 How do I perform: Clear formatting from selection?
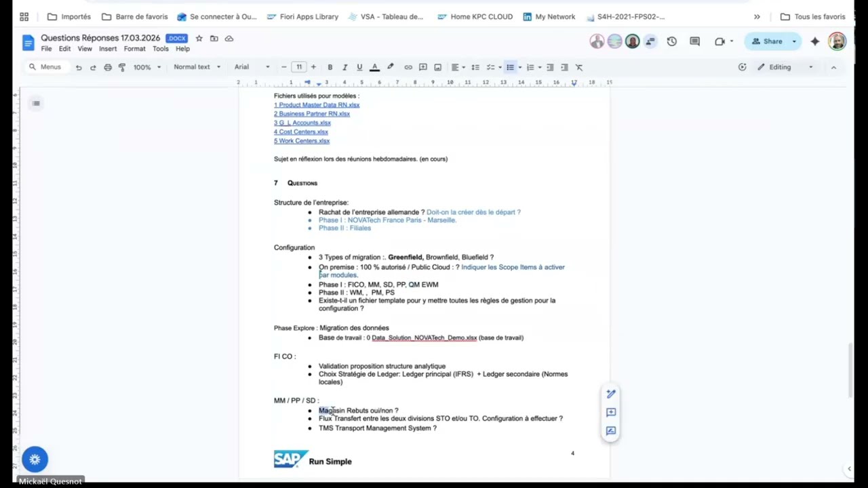pyautogui.click(x=579, y=67)
